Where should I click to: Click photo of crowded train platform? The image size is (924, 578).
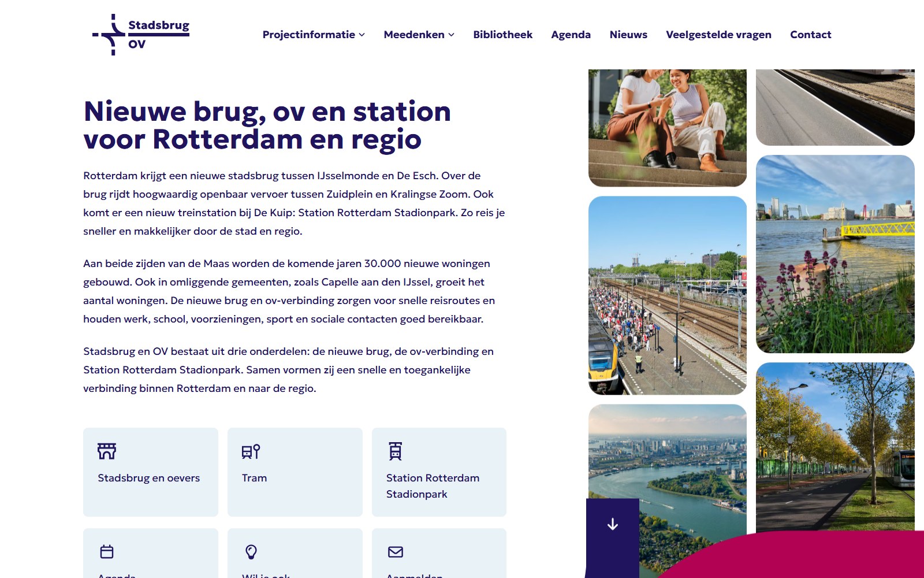668,295
